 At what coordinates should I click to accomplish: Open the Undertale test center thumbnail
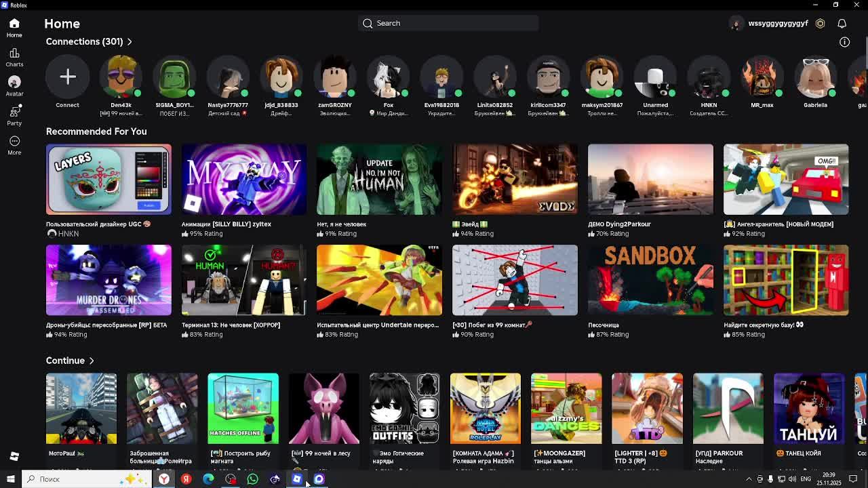coord(379,281)
